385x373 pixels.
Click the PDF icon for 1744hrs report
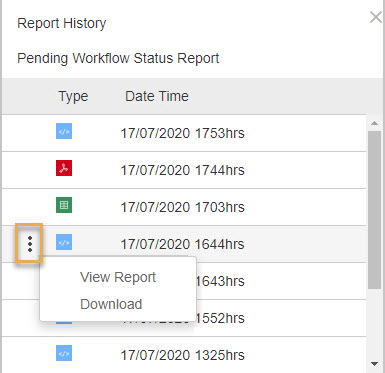[64, 168]
